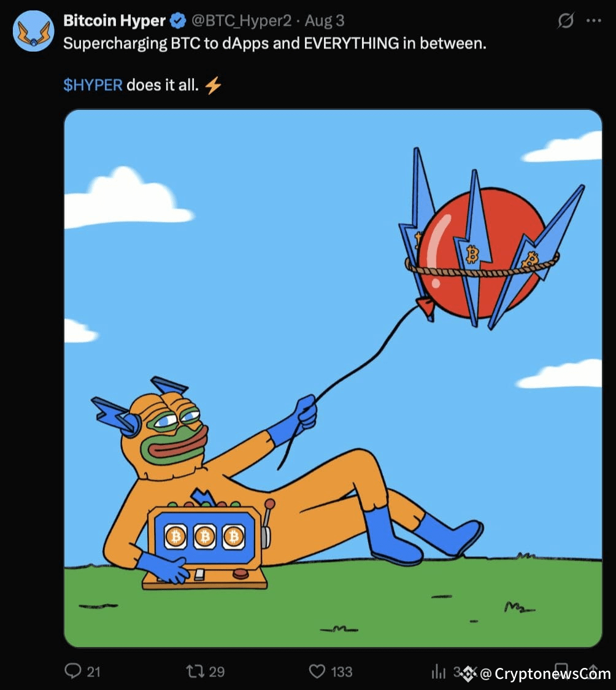Click the like count 133
Image resolution: width=616 pixels, height=690 pixels.
point(342,672)
